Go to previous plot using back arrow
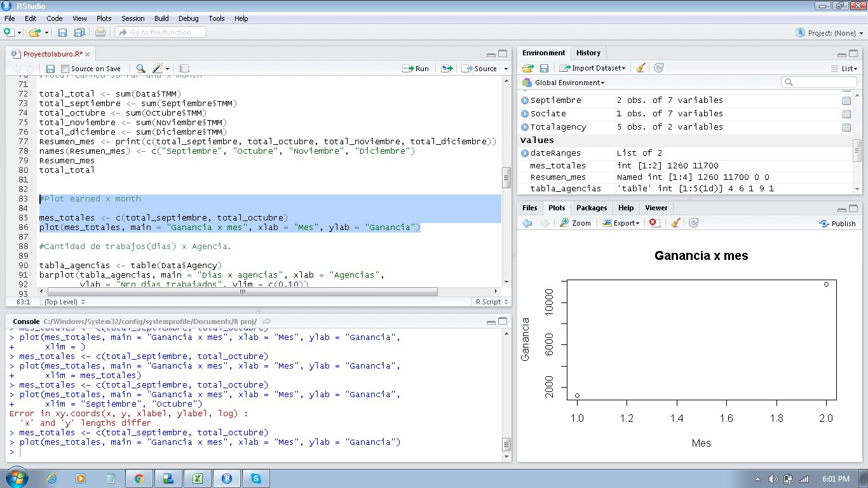The height and width of the screenshot is (488, 868). tap(527, 223)
